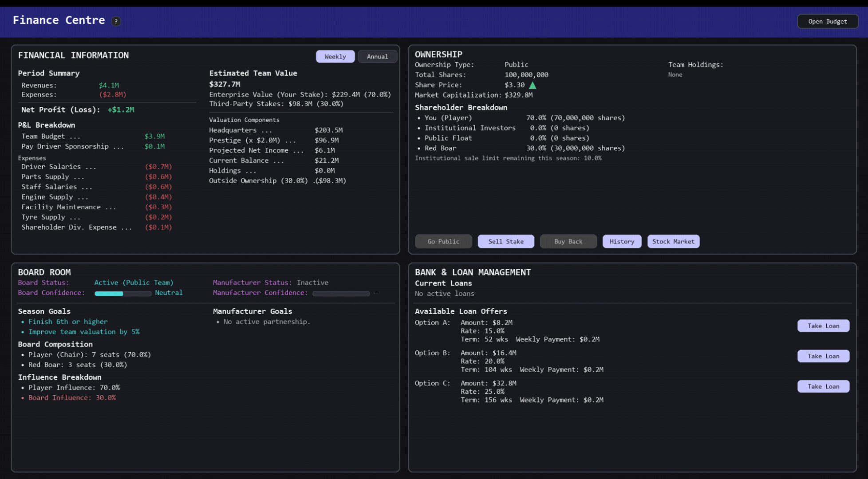Sell a stake in the team
868x479 pixels.
point(506,241)
